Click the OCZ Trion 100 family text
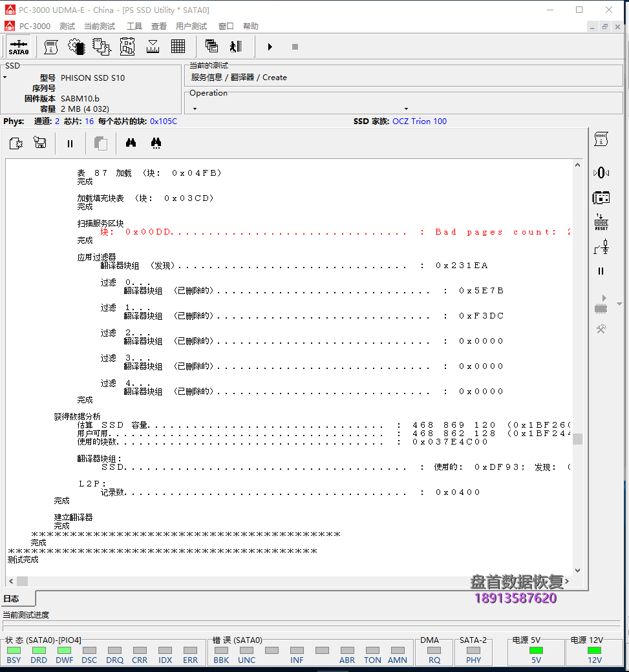 click(x=420, y=121)
